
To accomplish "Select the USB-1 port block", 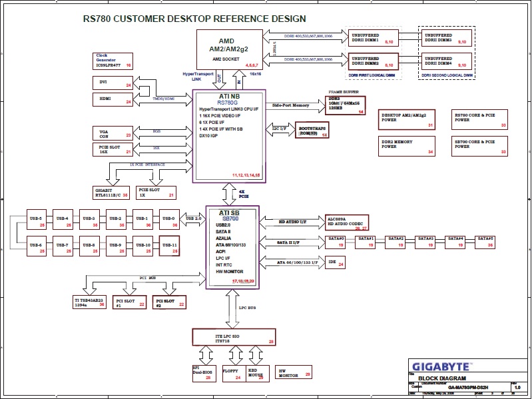I will click(x=143, y=220).
